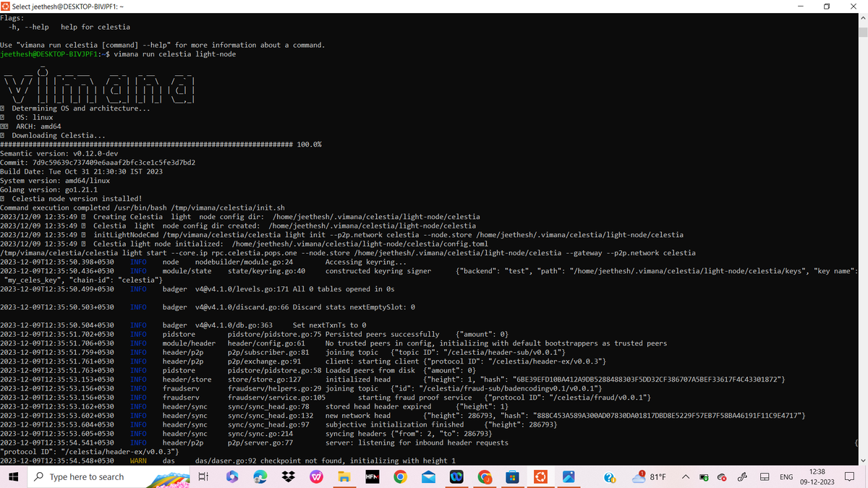The height and width of the screenshot is (488, 868).
Task: Click the 'Type here to search' box
Action: click(x=109, y=477)
